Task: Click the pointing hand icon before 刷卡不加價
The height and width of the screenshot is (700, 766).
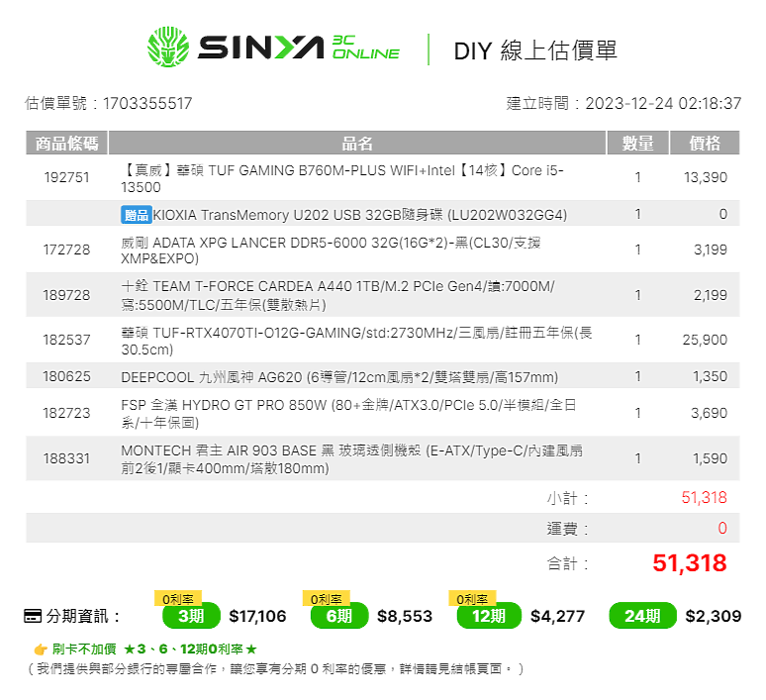Action: (x=40, y=650)
